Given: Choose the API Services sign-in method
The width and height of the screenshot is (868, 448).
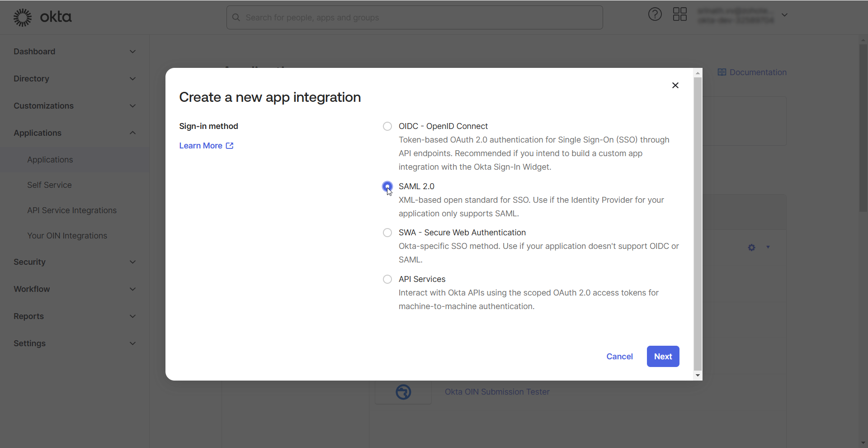Looking at the screenshot, I should [x=387, y=279].
